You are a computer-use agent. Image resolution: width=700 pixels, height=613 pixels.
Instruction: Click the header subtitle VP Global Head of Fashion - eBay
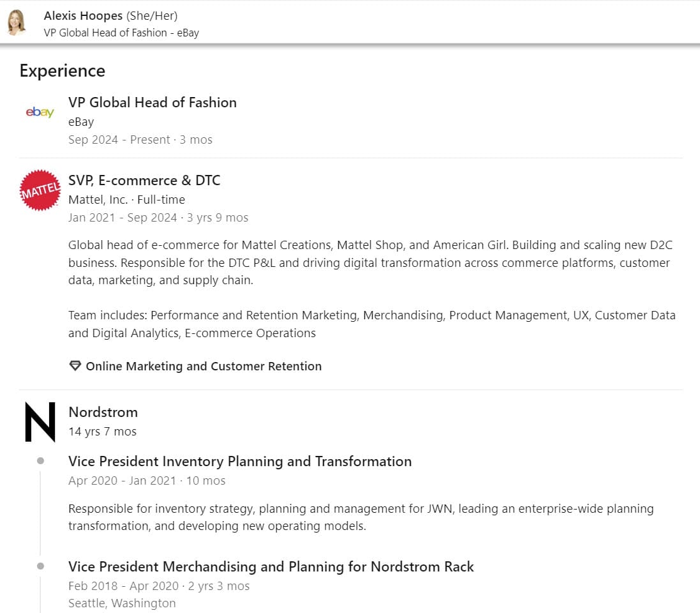[121, 33]
